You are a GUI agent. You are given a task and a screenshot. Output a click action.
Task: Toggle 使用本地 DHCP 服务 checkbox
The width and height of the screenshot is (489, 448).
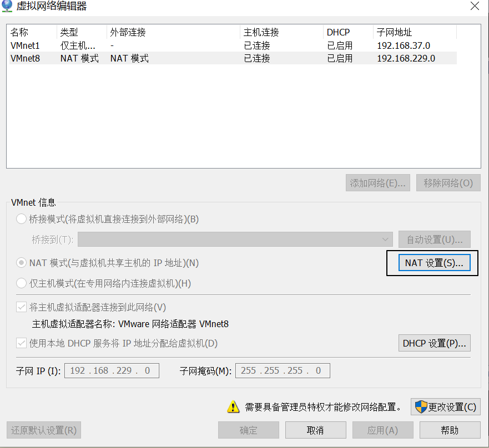[x=21, y=343]
